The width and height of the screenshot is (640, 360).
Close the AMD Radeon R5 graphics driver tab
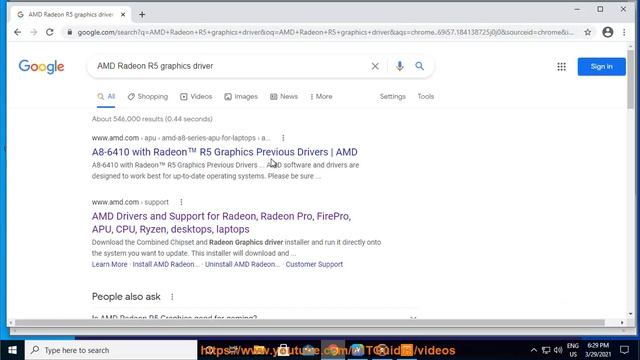[x=123, y=15]
